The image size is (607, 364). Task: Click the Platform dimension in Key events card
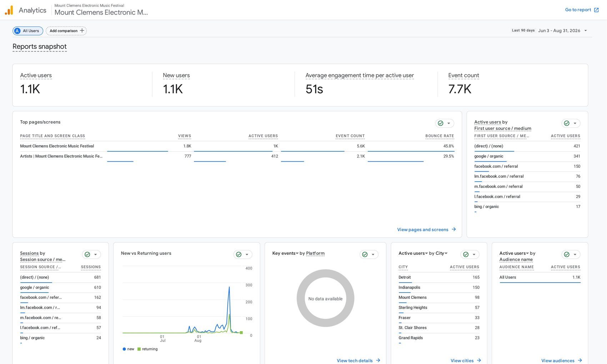[x=315, y=253]
